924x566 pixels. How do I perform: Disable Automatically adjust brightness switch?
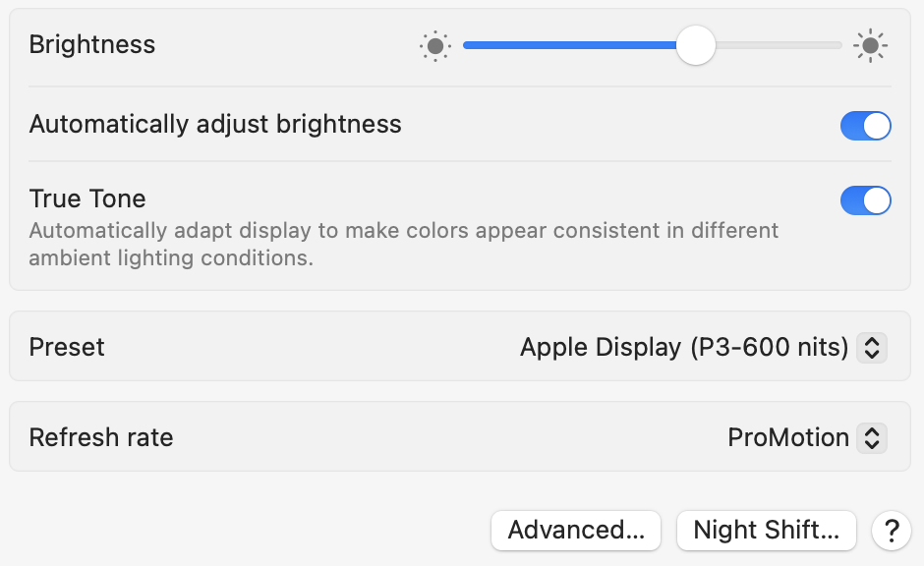(x=865, y=125)
